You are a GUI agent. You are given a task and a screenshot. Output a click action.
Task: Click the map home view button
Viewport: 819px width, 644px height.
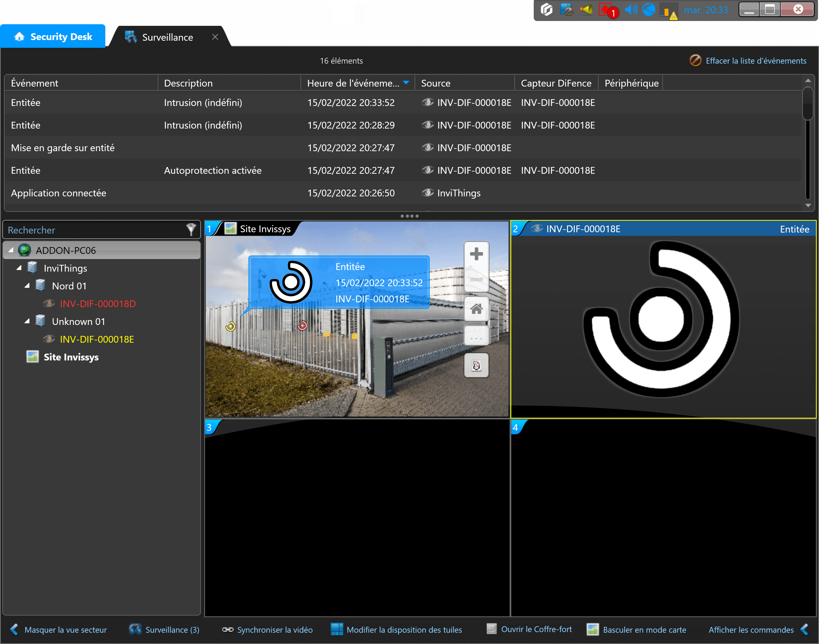click(476, 309)
